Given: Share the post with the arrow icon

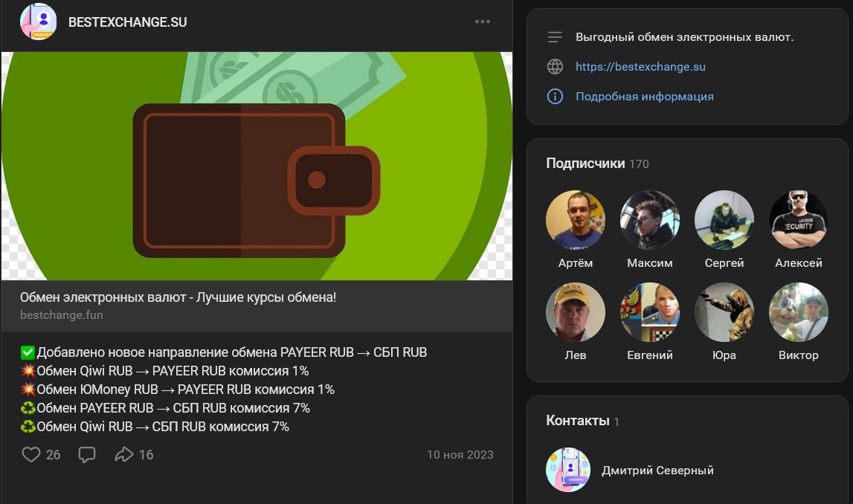Looking at the screenshot, I should pyautogui.click(x=124, y=454).
